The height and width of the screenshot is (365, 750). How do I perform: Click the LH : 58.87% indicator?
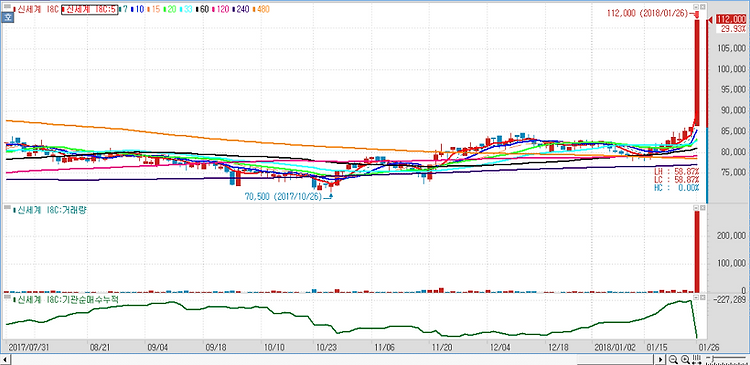click(x=677, y=172)
